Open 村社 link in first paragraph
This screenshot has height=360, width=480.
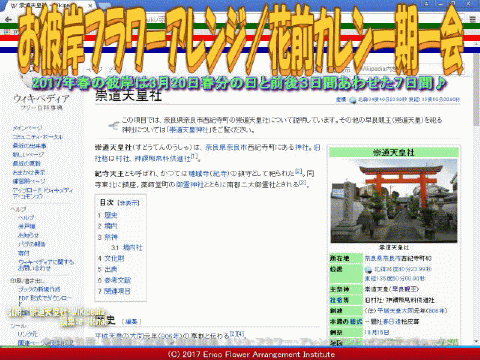122,159
